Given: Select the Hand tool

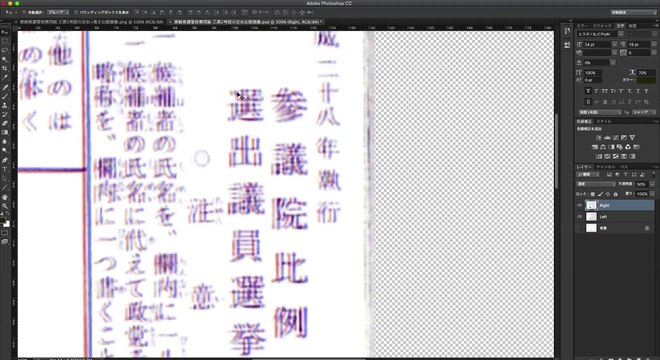Looking at the screenshot, I should click(4, 197).
